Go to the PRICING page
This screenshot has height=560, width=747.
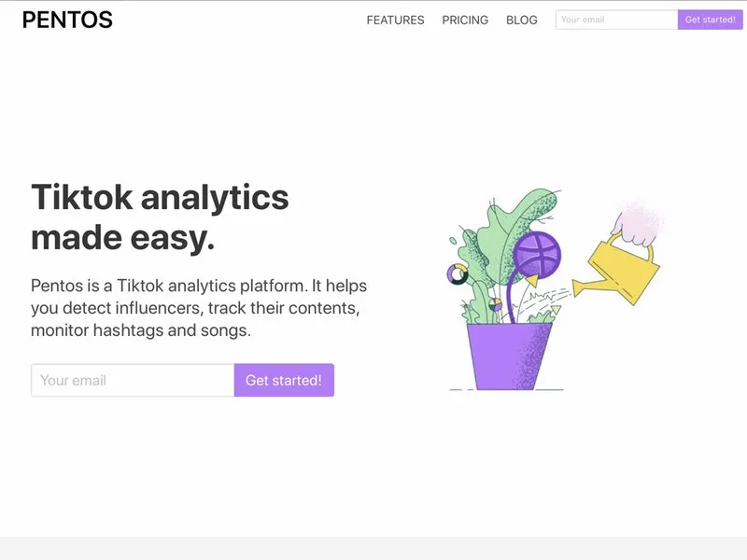click(465, 20)
